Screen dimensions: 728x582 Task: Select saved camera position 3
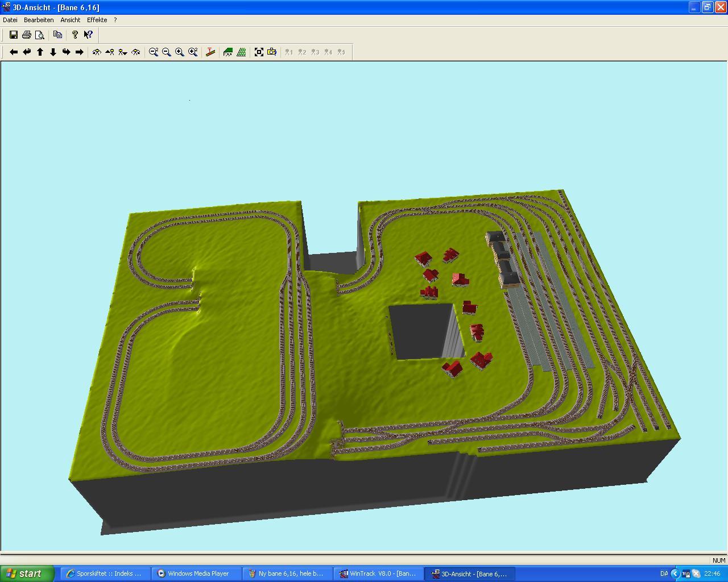coord(315,52)
